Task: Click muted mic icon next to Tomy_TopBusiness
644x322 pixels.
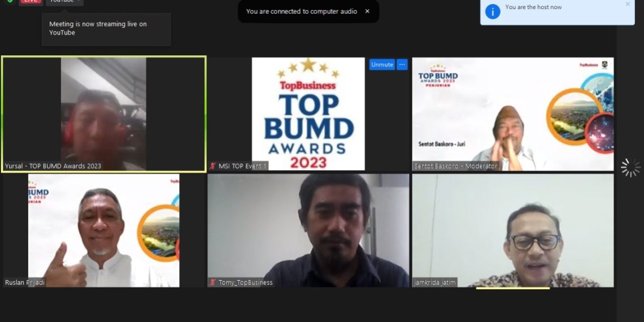Action: click(212, 282)
